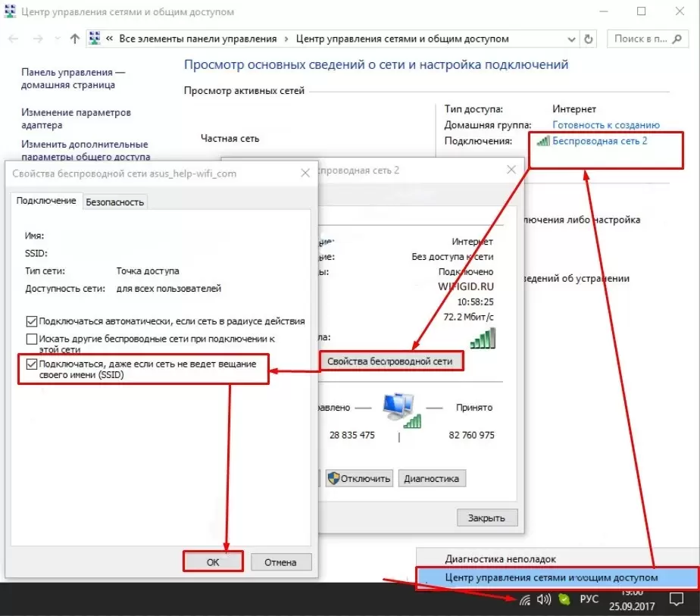Toggle 'Подключаться, даже если сеть не ведет вещание' checkbox
Viewport: 700px width, 616px height.
(32, 364)
